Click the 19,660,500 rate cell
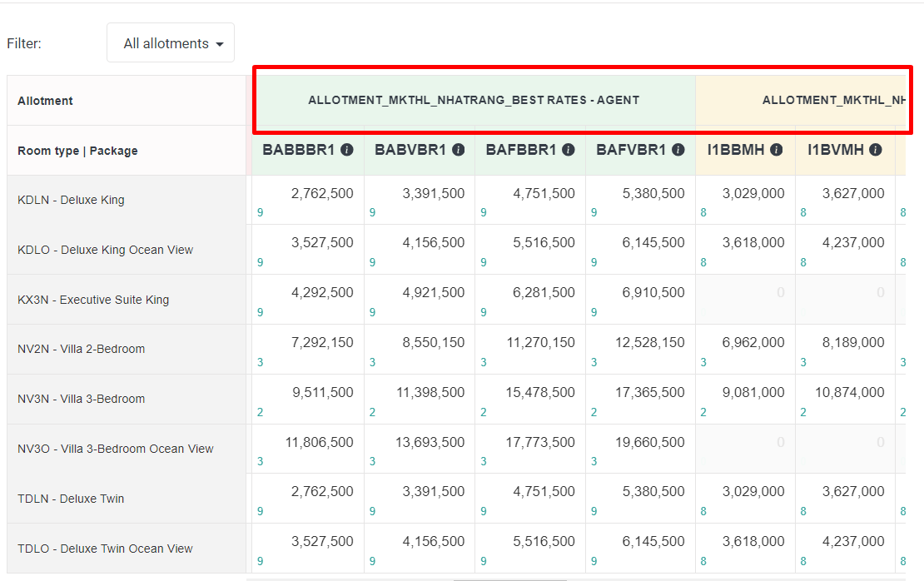Image resolution: width=924 pixels, height=581 pixels. 653,442
